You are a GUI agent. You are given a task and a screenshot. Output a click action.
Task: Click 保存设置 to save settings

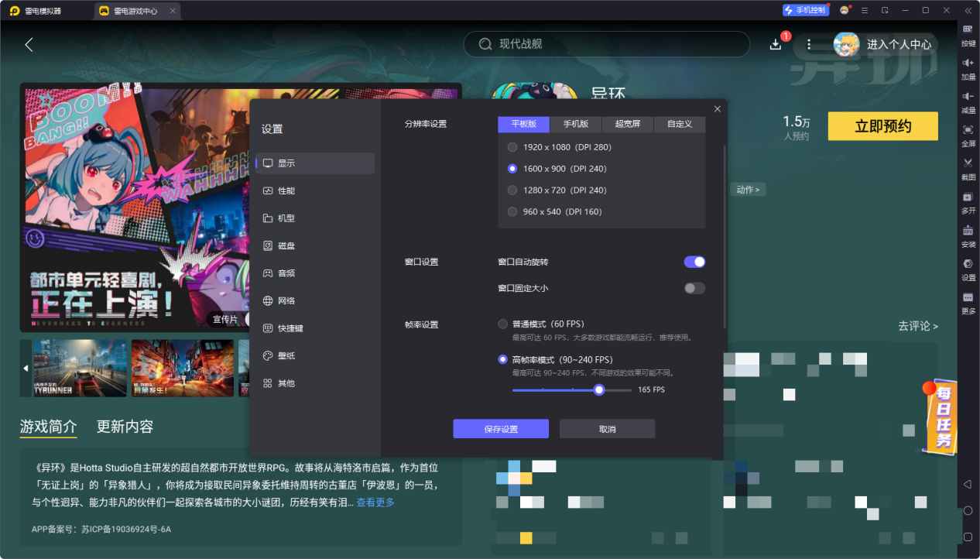tap(500, 427)
